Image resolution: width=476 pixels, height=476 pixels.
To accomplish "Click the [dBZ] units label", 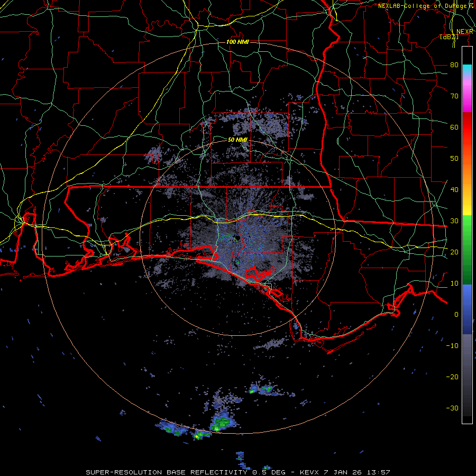I will [449, 37].
